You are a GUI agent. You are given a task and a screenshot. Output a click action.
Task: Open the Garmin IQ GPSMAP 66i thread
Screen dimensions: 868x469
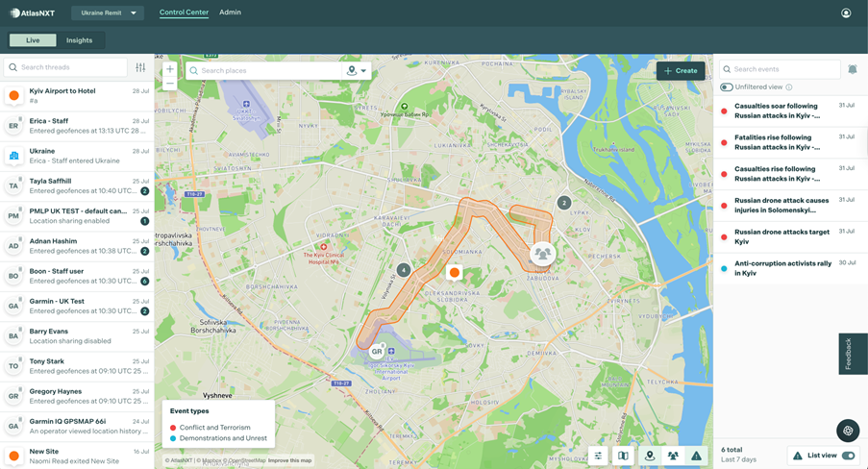coord(77,426)
